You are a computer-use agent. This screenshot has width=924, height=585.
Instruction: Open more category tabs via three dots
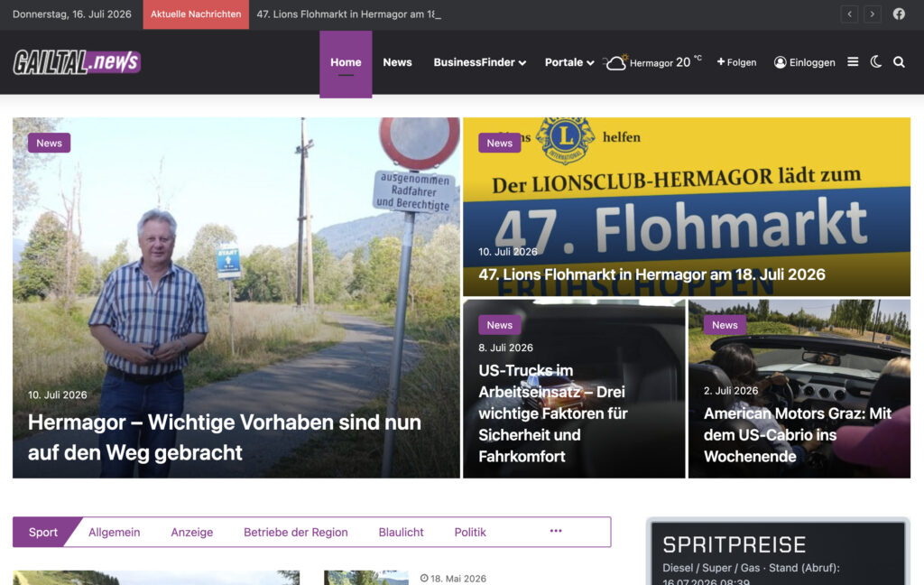[556, 531]
